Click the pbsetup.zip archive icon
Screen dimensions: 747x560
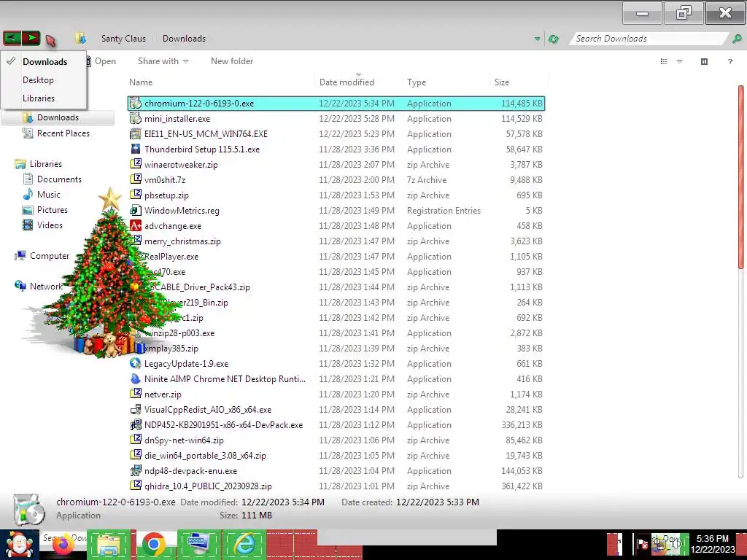135,195
